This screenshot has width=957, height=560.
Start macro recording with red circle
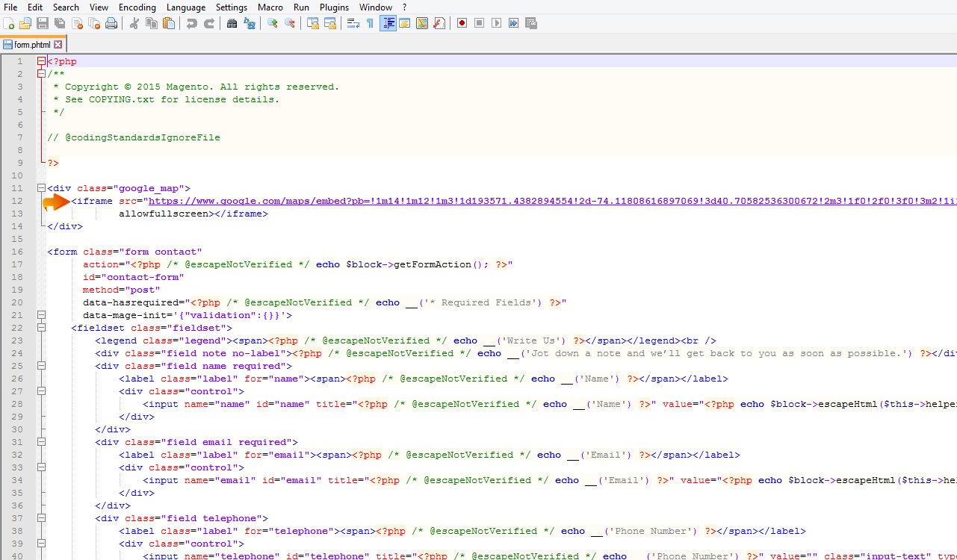(x=462, y=23)
